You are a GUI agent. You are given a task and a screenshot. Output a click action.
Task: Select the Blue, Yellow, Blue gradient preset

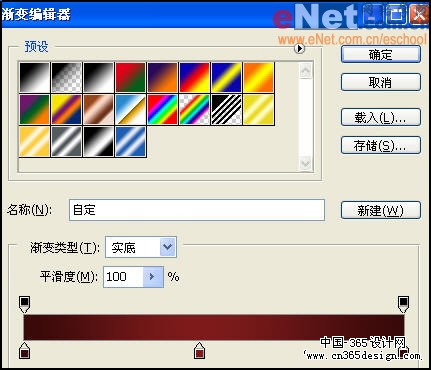226,77
